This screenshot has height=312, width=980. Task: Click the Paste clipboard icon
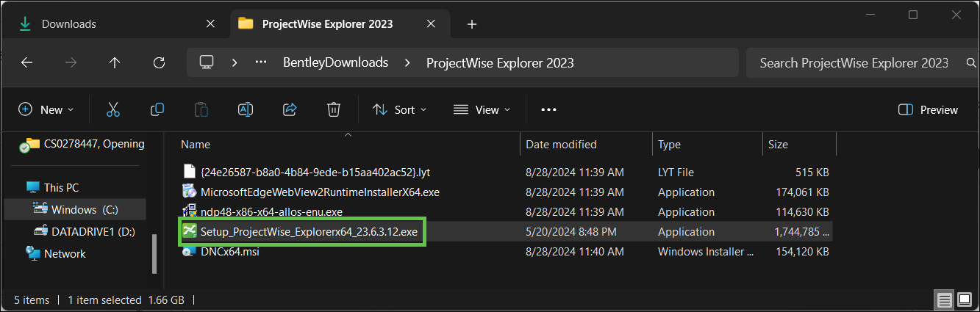pyautogui.click(x=201, y=109)
